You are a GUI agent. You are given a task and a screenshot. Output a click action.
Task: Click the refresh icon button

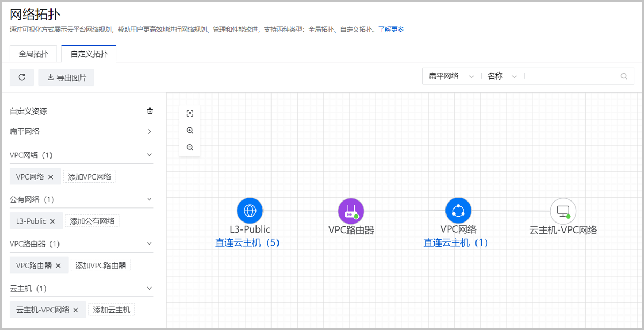tap(22, 77)
